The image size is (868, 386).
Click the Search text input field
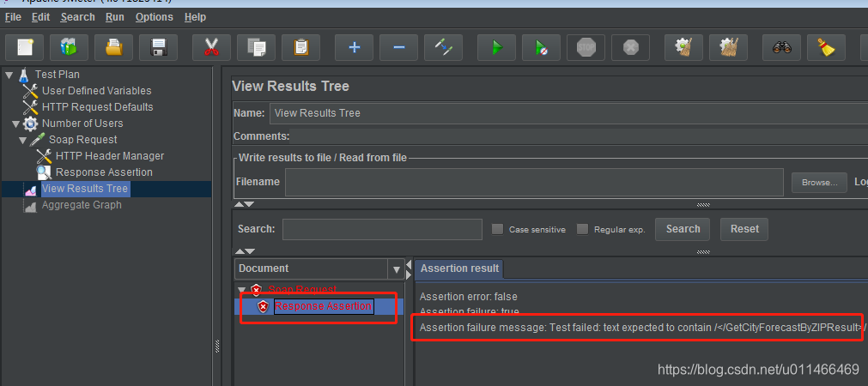click(x=382, y=229)
